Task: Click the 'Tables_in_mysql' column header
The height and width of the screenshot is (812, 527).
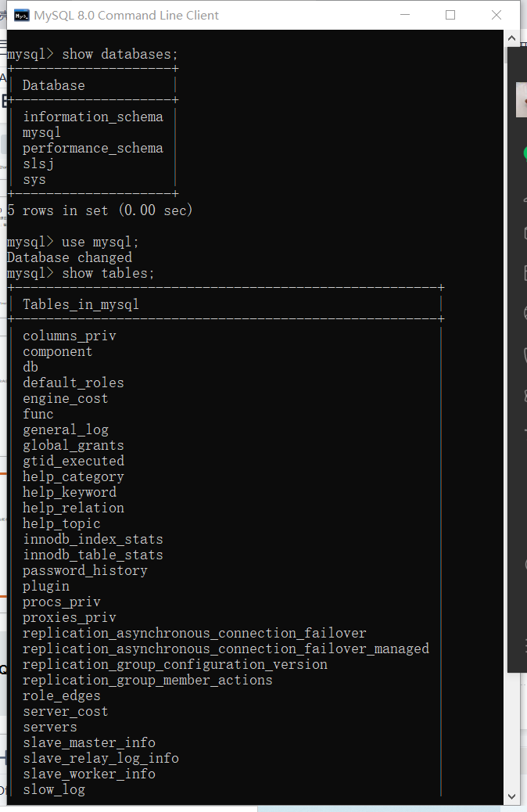Action: tap(81, 304)
